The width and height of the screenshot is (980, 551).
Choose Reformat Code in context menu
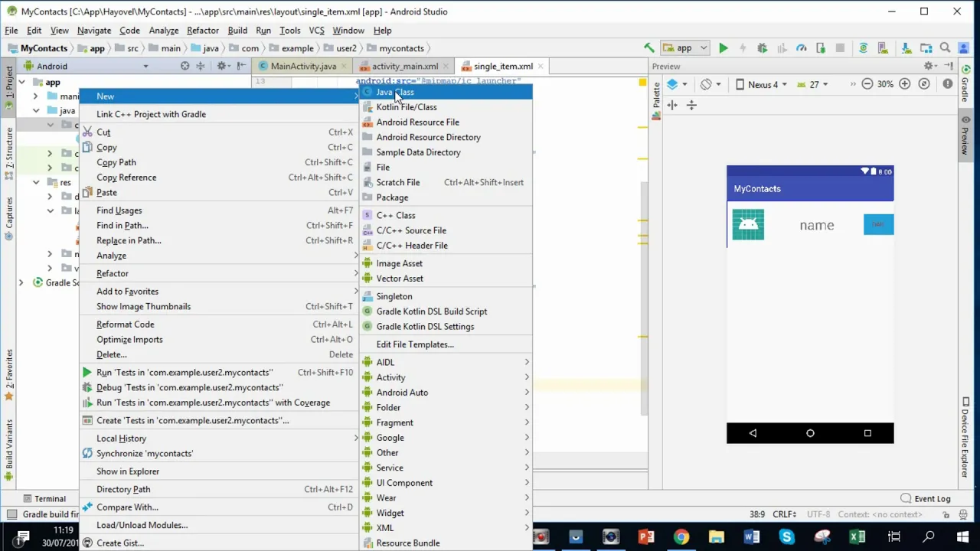220,324
